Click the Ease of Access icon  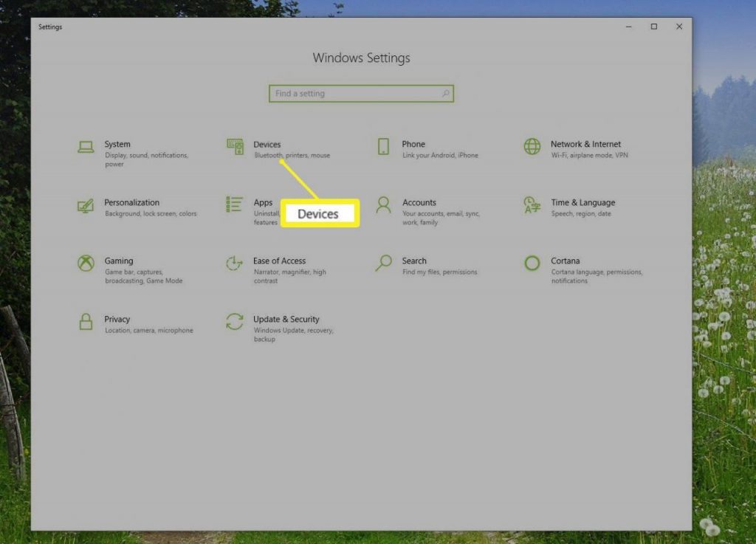(234, 263)
